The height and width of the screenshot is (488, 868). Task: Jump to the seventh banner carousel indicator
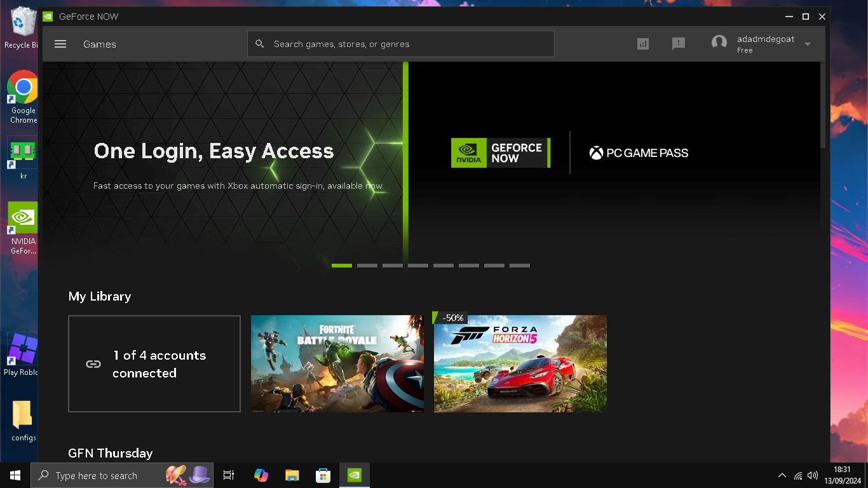click(x=494, y=266)
